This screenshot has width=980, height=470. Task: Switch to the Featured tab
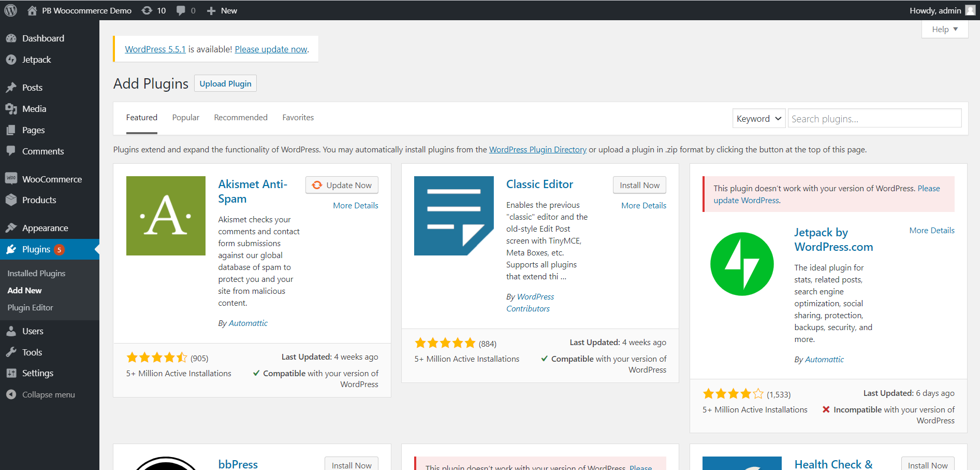[x=142, y=118]
